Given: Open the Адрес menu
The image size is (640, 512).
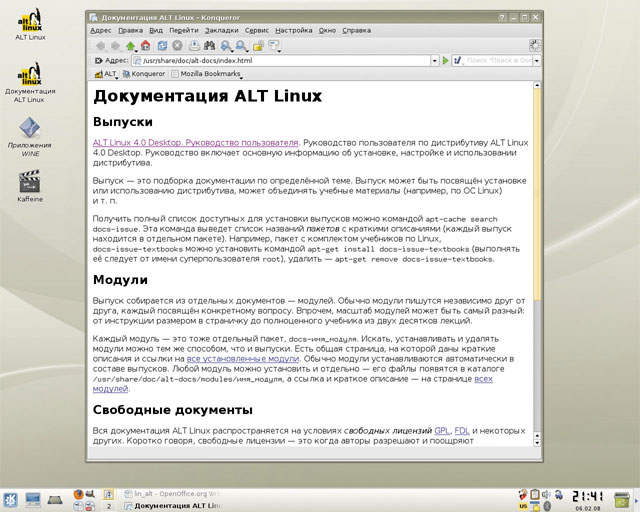Looking at the screenshot, I should [100, 30].
